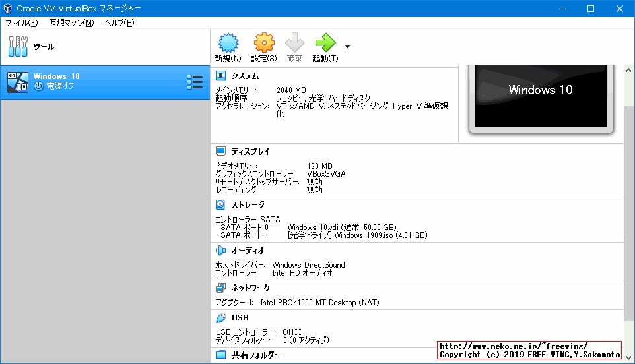Click the ディスプレイ section icon
Screen dimensions: 635x364
(x=220, y=151)
